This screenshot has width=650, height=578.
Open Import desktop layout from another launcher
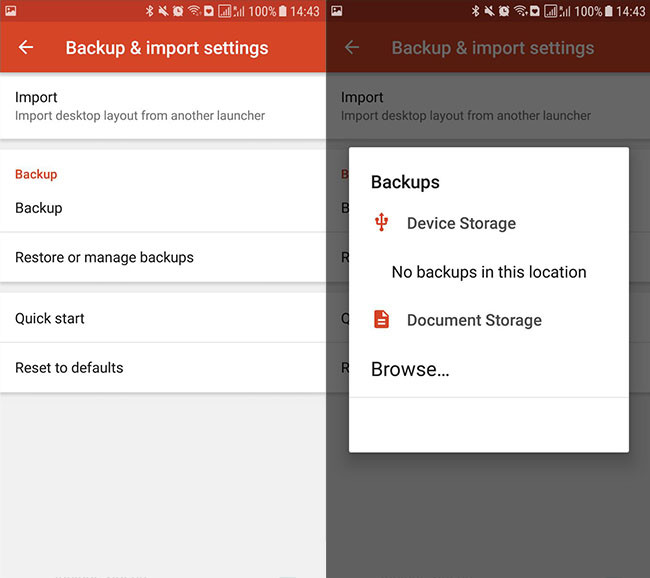163,106
